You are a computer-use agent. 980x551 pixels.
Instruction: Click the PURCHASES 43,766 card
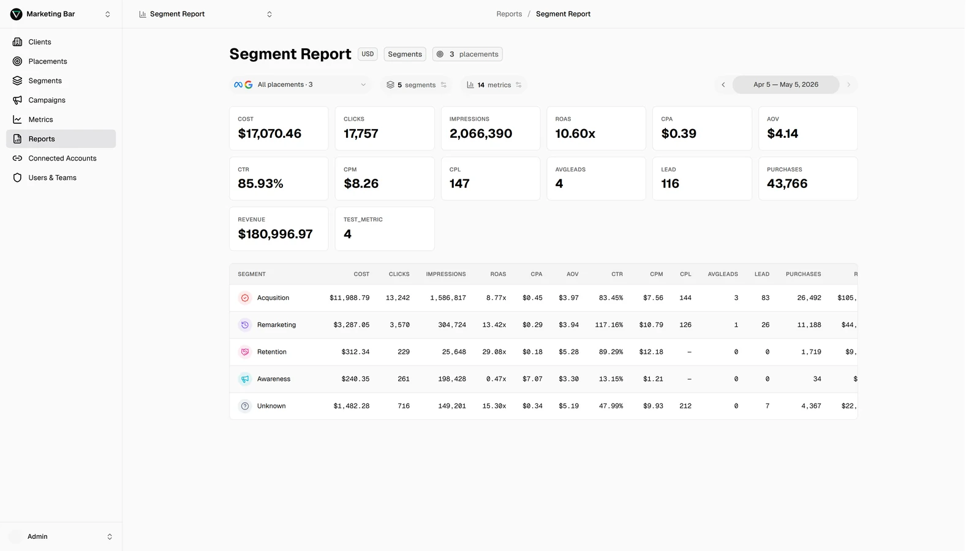pos(808,179)
